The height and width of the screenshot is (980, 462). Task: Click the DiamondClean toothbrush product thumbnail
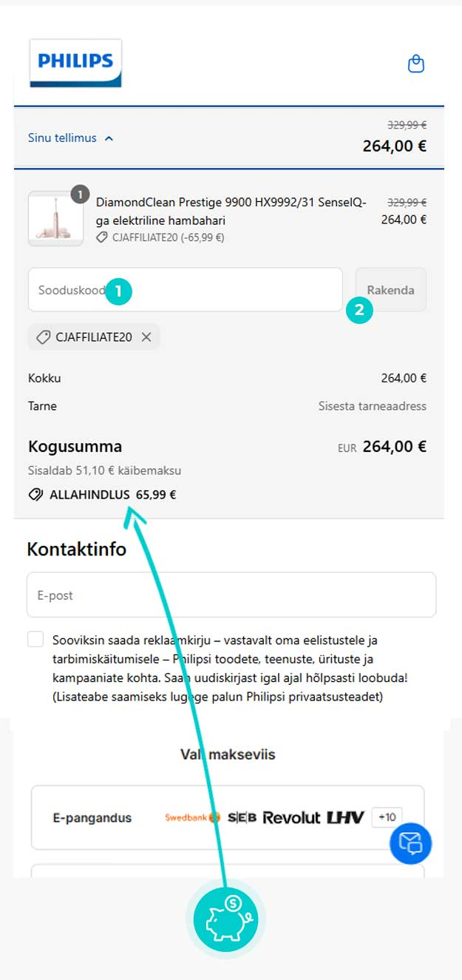pyautogui.click(x=55, y=218)
